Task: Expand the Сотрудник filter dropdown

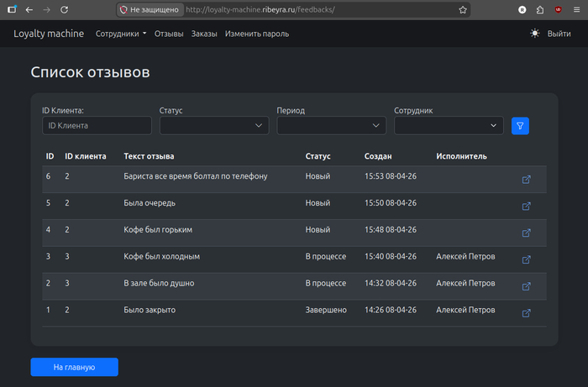Action: (x=449, y=126)
